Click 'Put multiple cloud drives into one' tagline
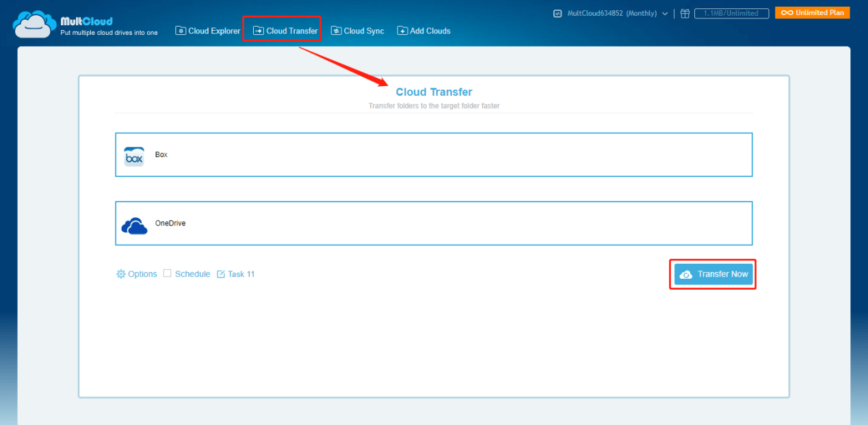 (x=109, y=33)
